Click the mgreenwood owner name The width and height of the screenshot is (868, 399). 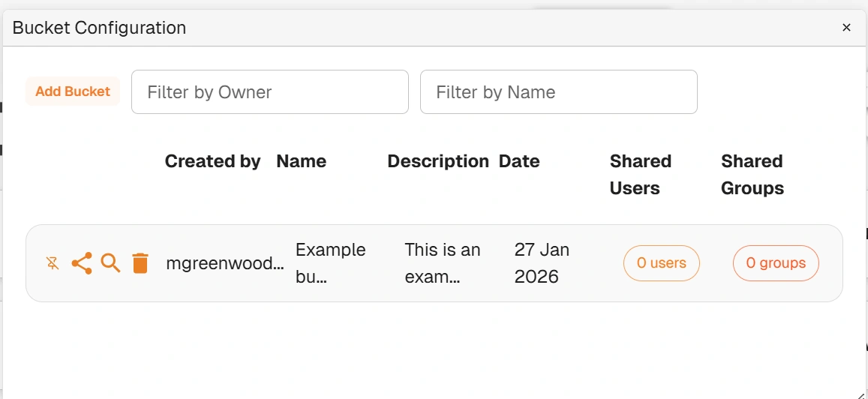225,263
